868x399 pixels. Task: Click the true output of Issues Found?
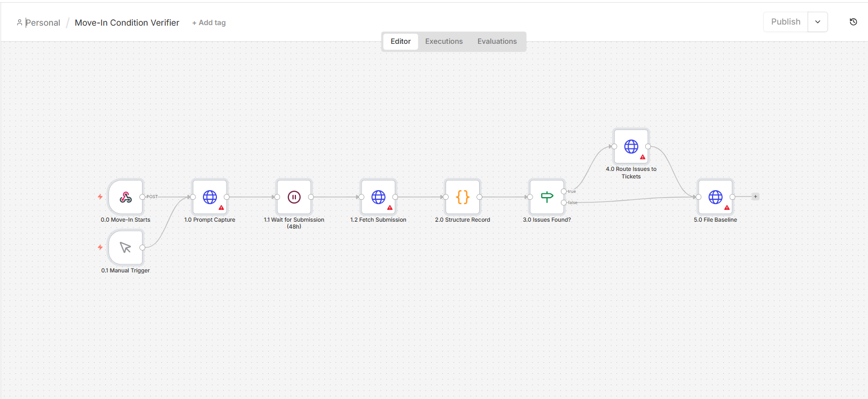[x=564, y=191]
